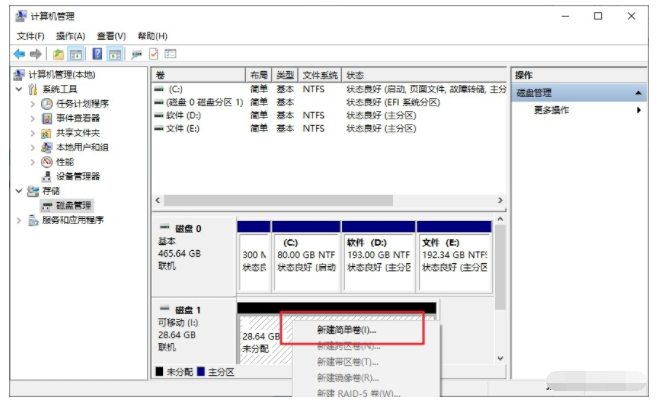Open the 查看(V) menu

112,35
